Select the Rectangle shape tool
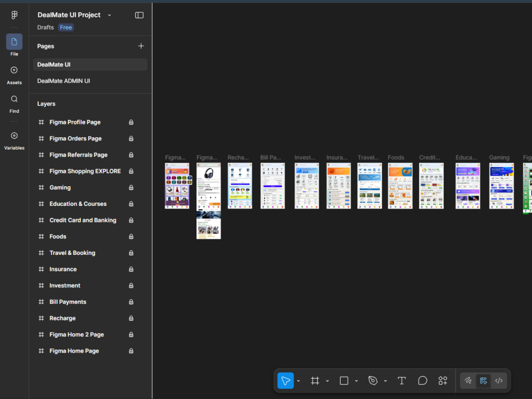The width and height of the screenshot is (532, 399). tap(344, 381)
